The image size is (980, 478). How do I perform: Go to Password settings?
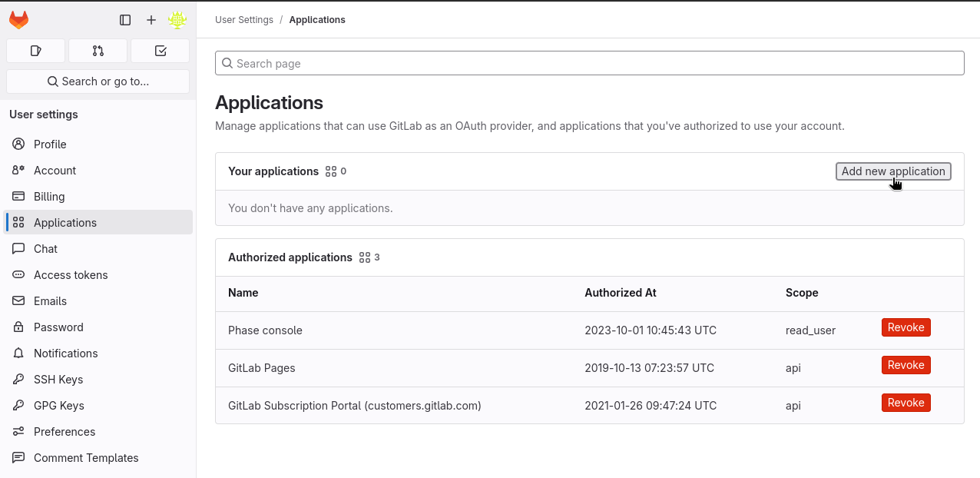(x=98, y=327)
